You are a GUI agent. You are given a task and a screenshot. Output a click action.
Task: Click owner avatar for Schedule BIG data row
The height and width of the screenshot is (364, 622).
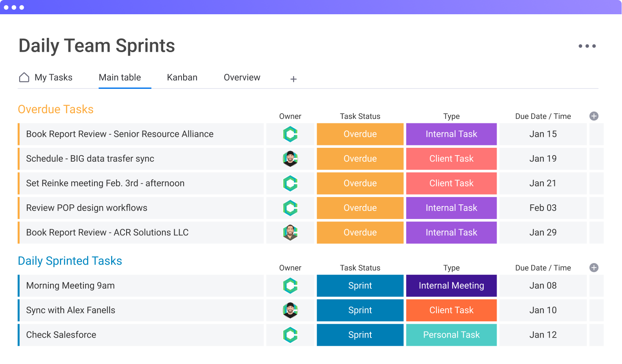[290, 159]
